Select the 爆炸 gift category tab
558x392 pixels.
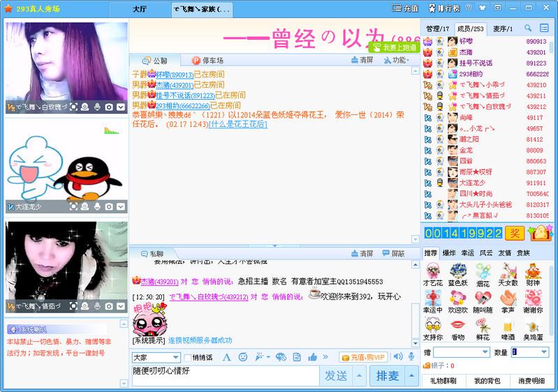(449, 253)
